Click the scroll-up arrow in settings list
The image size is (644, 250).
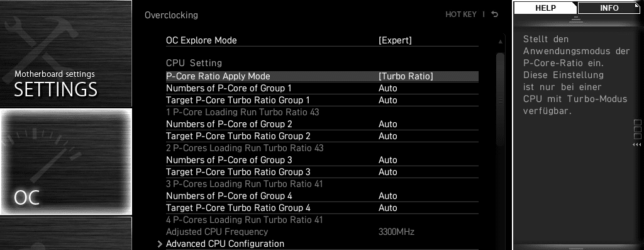(500, 42)
